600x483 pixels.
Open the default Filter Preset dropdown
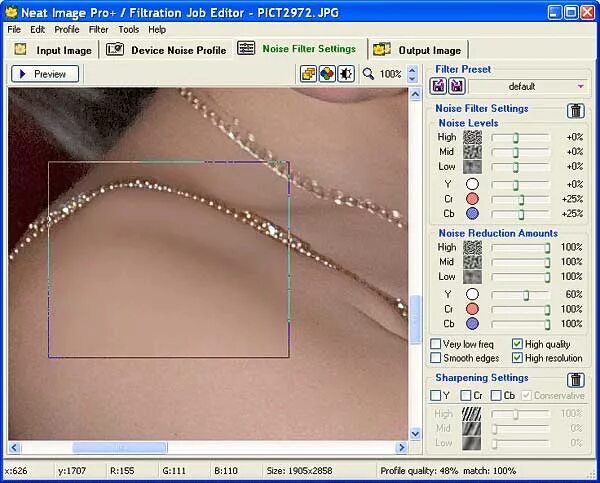530,86
